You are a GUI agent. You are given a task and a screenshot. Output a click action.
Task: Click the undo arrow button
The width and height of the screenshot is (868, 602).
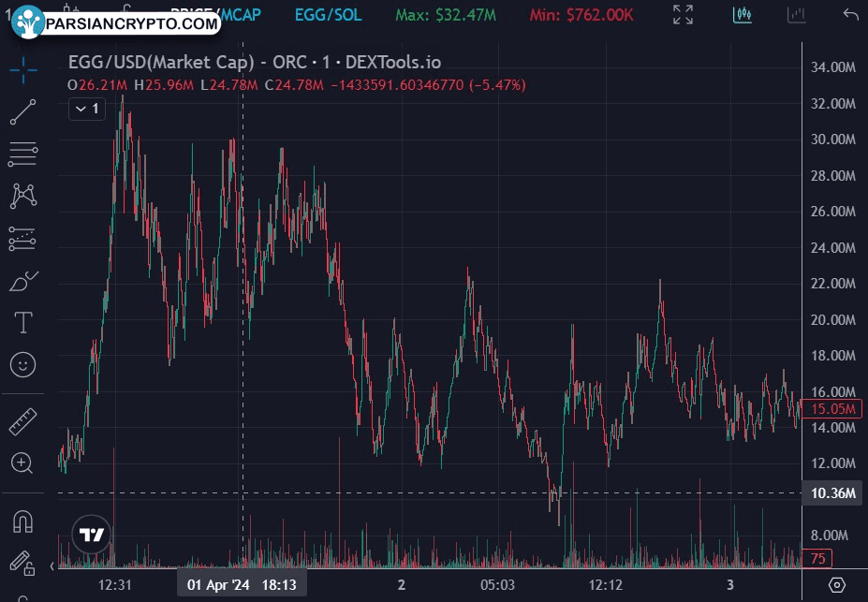tap(850, 15)
